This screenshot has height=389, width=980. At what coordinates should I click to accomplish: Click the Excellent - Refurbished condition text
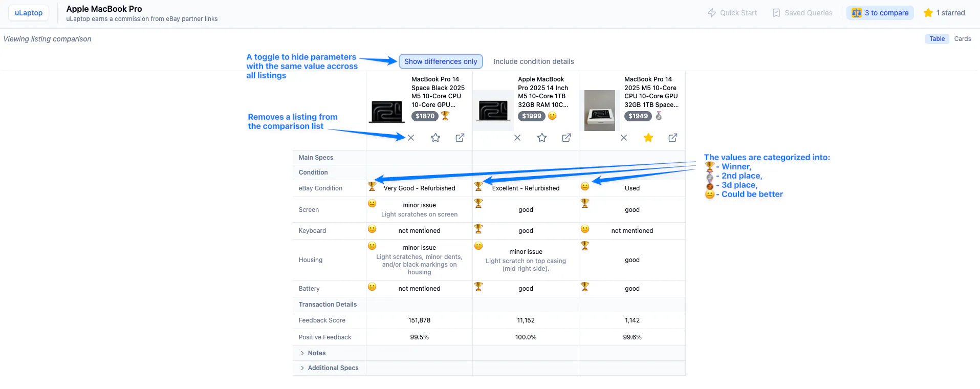pos(526,188)
